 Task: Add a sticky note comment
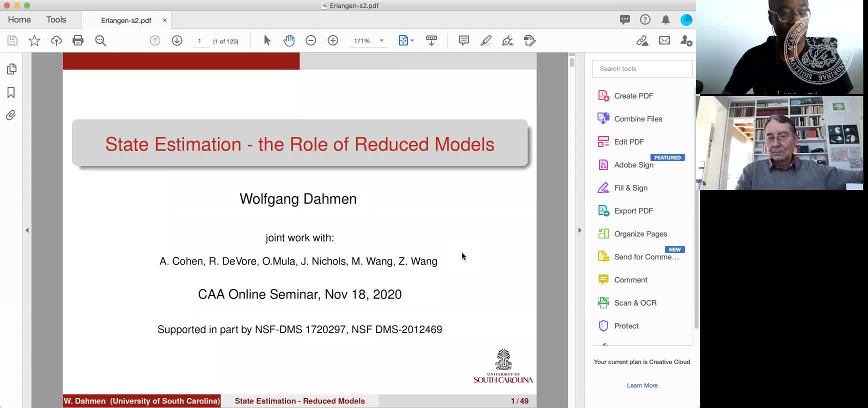(464, 40)
